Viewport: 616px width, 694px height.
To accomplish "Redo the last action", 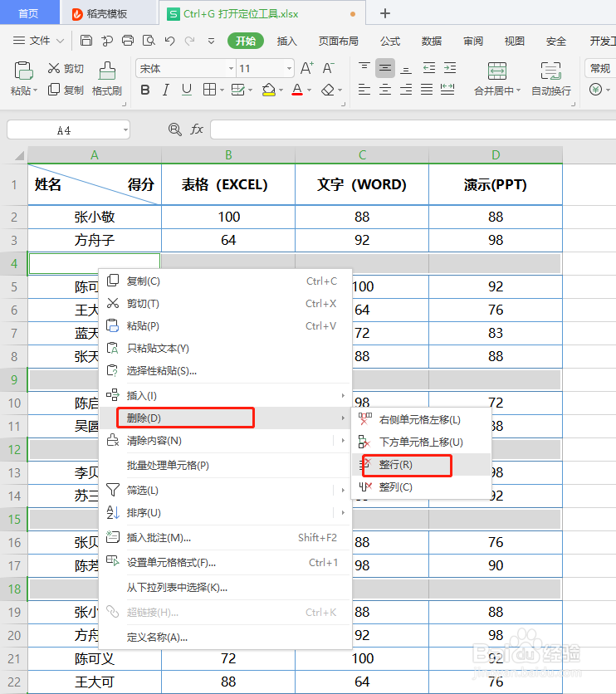I will point(190,42).
